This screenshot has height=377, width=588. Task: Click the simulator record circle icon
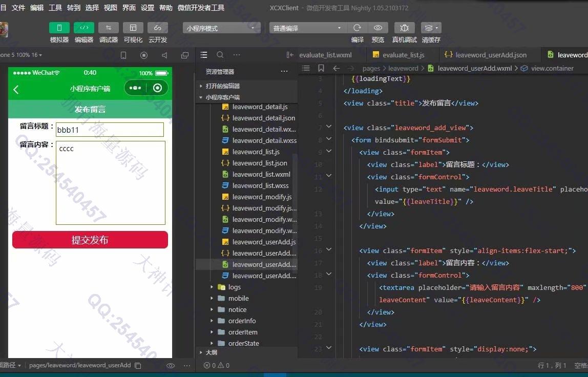pyautogui.click(x=143, y=55)
